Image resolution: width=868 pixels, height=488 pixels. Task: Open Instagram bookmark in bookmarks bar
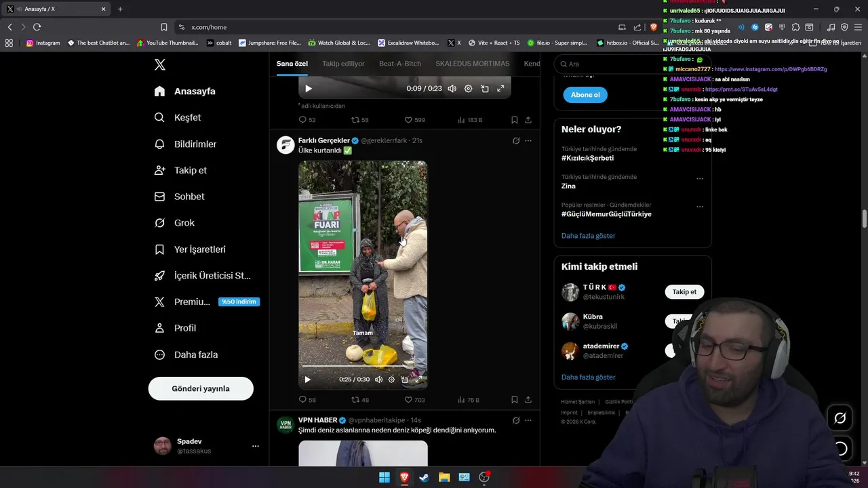pos(43,43)
